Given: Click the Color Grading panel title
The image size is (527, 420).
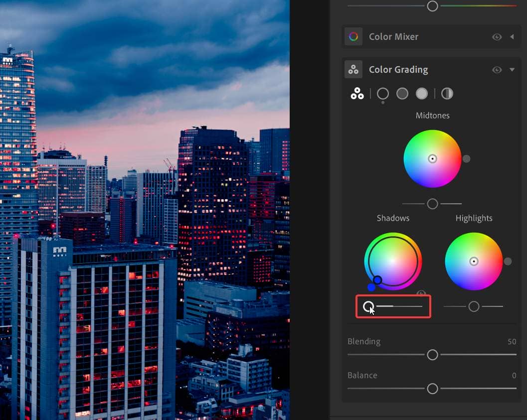Looking at the screenshot, I should pyautogui.click(x=398, y=69).
